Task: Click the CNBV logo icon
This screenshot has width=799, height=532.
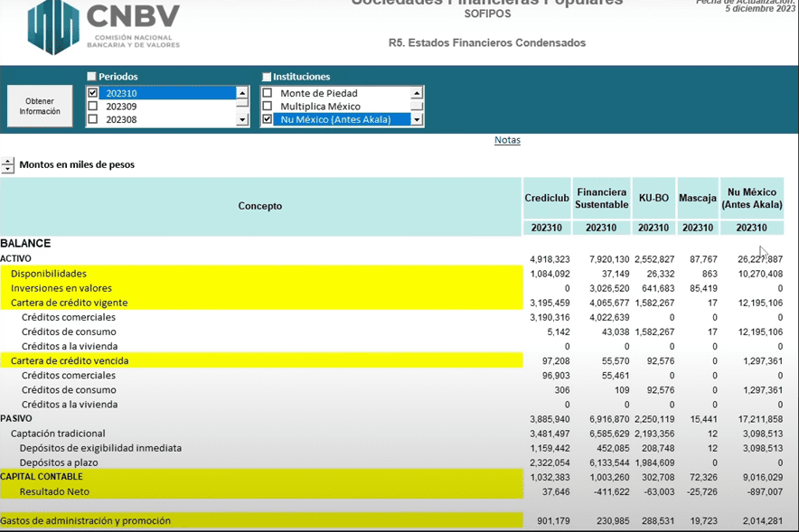Action: pyautogui.click(x=53, y=27)
